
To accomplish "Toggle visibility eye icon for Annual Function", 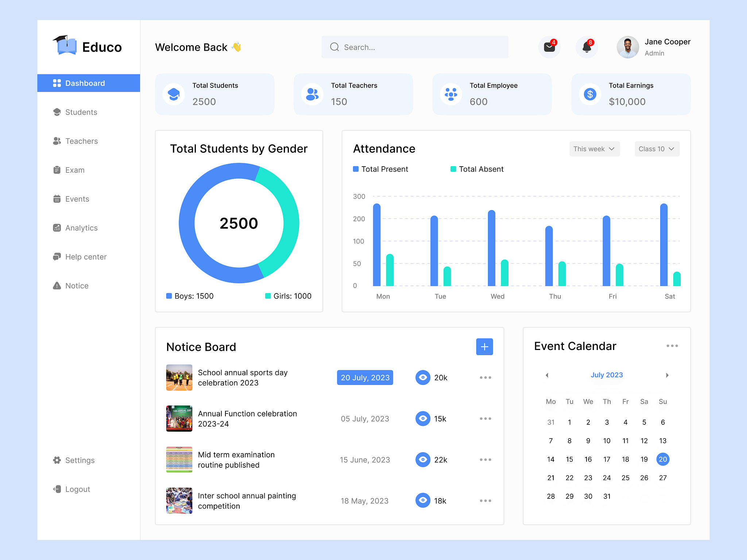I will coord(422,418).
